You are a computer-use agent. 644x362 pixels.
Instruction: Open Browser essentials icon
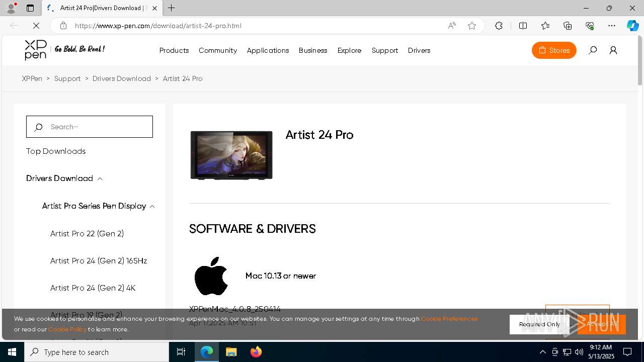pos(590,26)
